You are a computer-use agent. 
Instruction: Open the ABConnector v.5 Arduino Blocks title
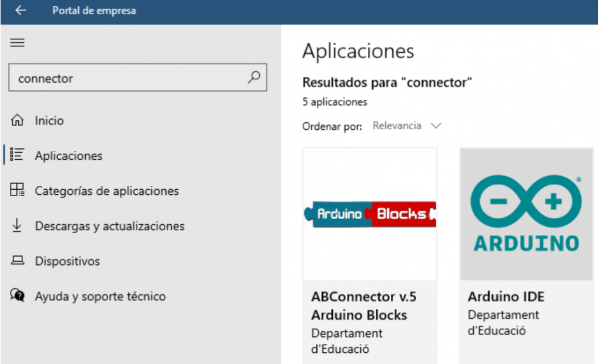click(363, 306)
